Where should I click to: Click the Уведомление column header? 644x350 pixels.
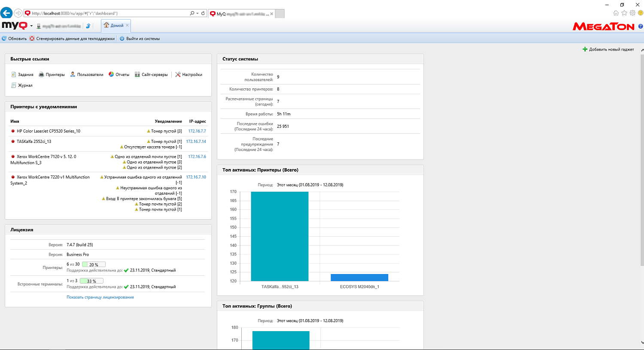(168, 121)
